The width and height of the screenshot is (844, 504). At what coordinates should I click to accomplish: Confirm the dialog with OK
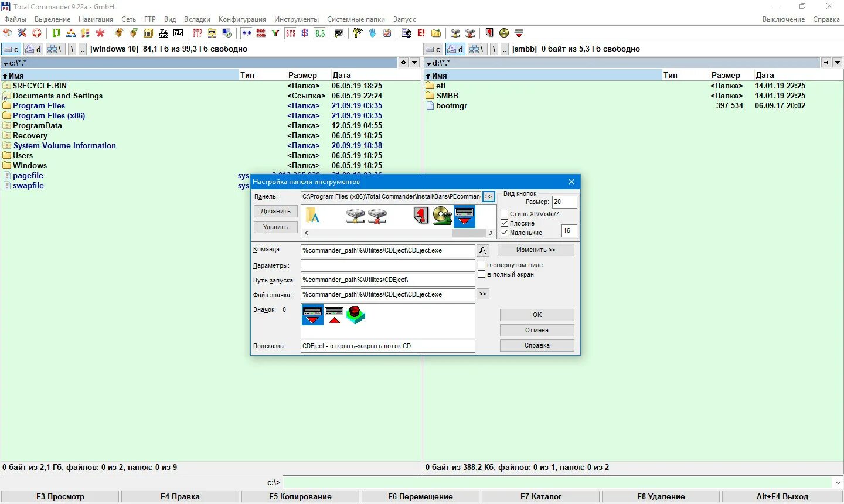(537, 315)
